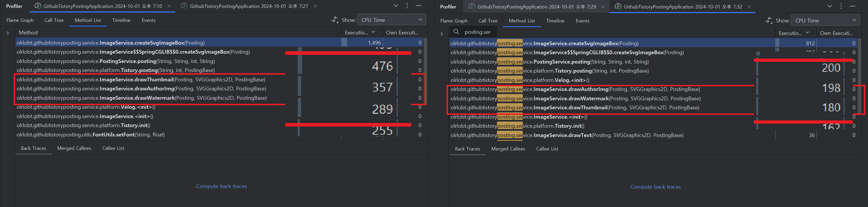Click Compute back traces link in right Profiler
Screen dimensions: 868x207
tap(656, 187)
